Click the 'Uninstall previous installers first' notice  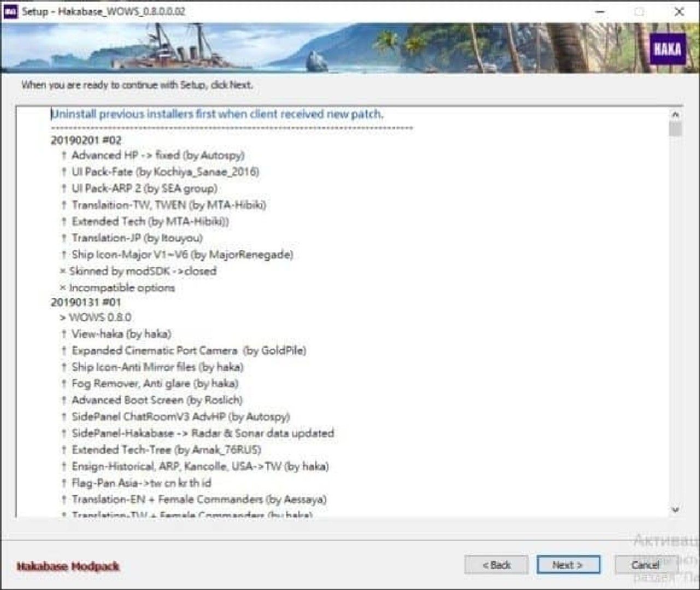click(x=217, y=114)
